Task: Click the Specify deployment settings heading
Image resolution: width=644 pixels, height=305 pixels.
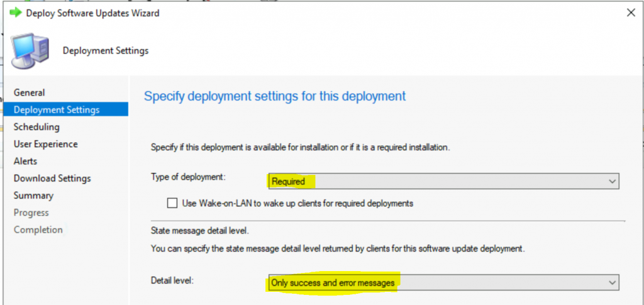Action: (x=275, y=96)
